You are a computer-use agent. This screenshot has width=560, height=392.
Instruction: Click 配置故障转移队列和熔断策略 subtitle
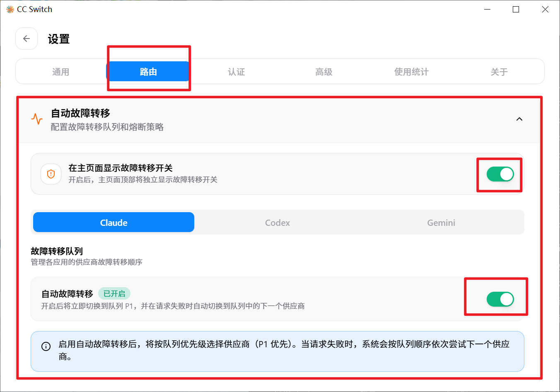pos(107,127)
